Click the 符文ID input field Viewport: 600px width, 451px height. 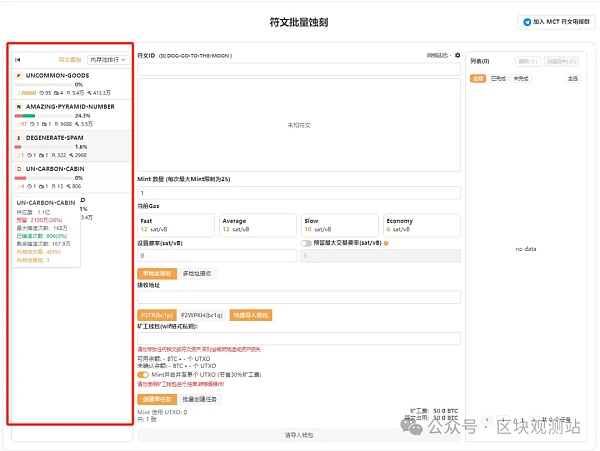click(298, 70)
